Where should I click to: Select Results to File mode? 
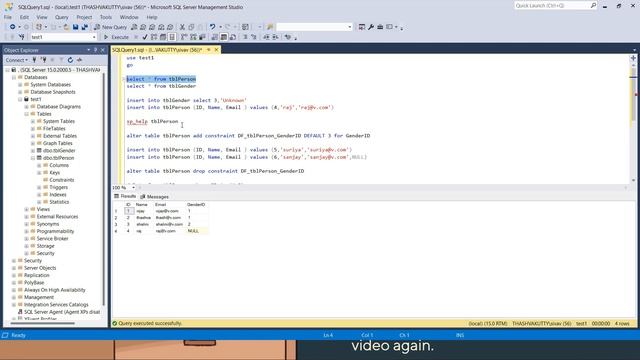233,37
